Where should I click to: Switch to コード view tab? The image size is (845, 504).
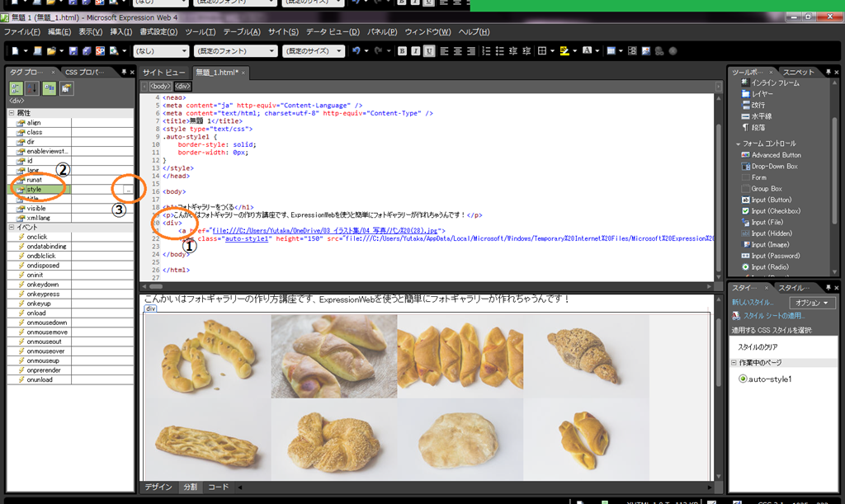point(218,487)
